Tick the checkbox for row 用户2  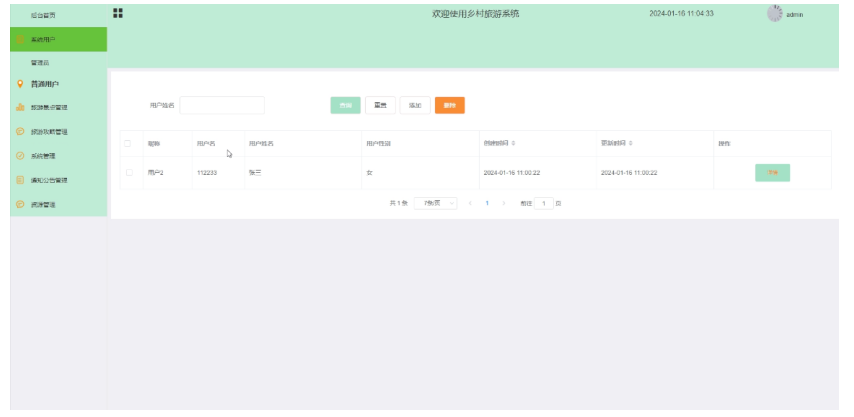pos(129,173)
